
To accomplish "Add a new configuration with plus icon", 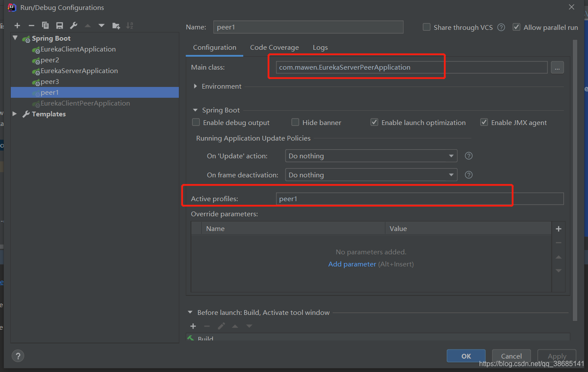I will pyautogui.click(x=17, y=26).
